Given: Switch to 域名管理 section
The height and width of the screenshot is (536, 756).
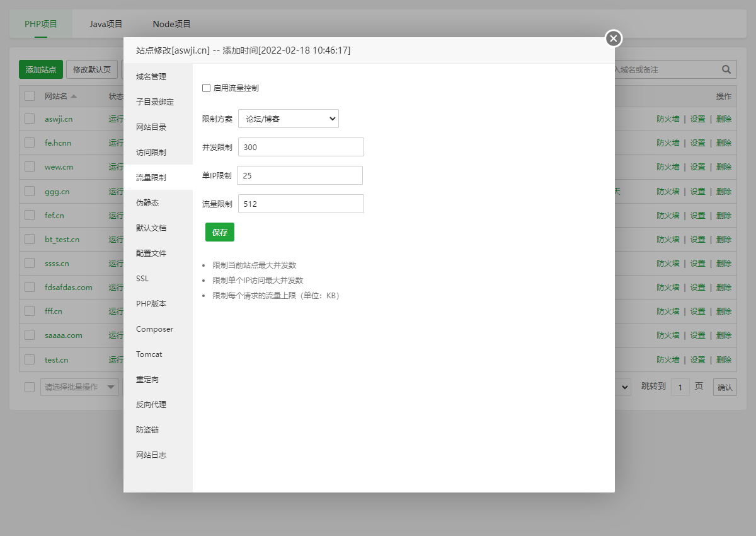Looking at the screenshot, I should tap(151, 76).
